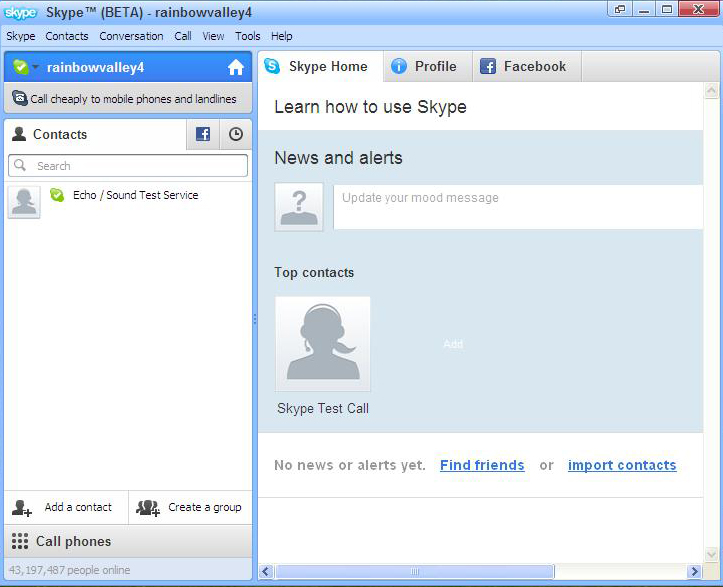723x587 pixels.
Task: Click the faint Add top contact slot
Action: (453, 344)
